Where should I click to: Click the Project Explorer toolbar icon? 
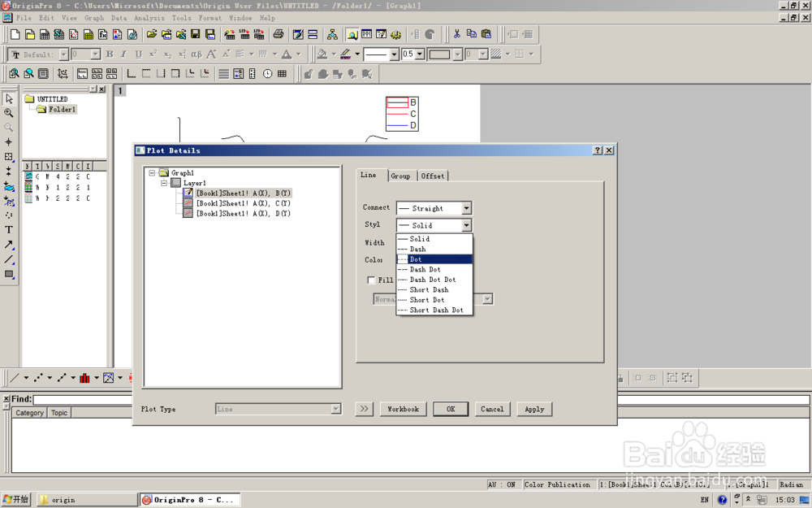click(x=352, y=35)
